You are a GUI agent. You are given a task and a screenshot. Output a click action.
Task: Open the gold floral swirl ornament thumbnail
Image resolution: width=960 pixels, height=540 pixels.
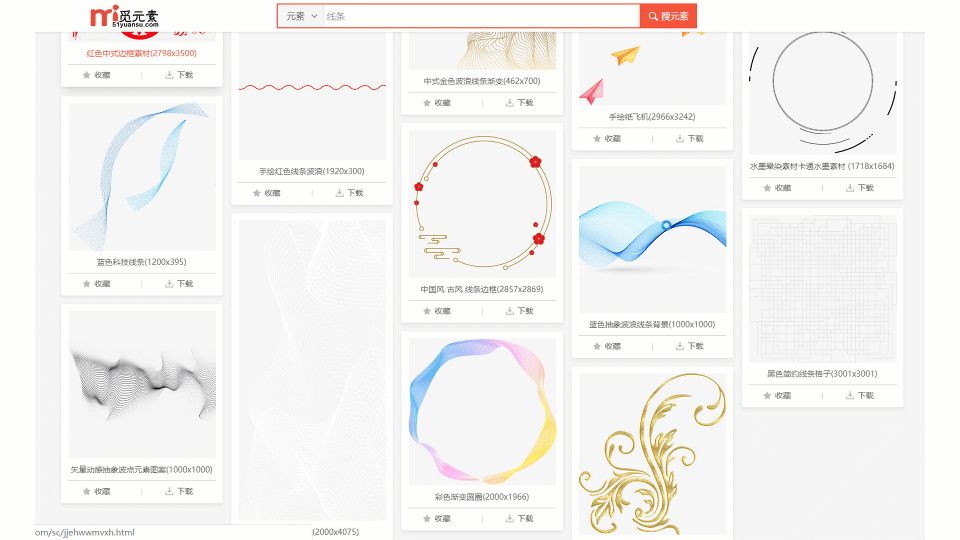point(653,454)
